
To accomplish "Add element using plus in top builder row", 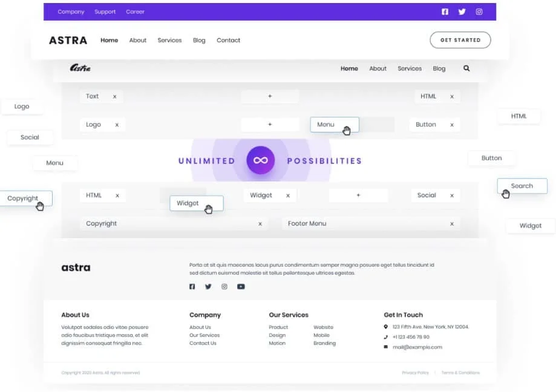I will pyautogui.click(x=270, y=96).
